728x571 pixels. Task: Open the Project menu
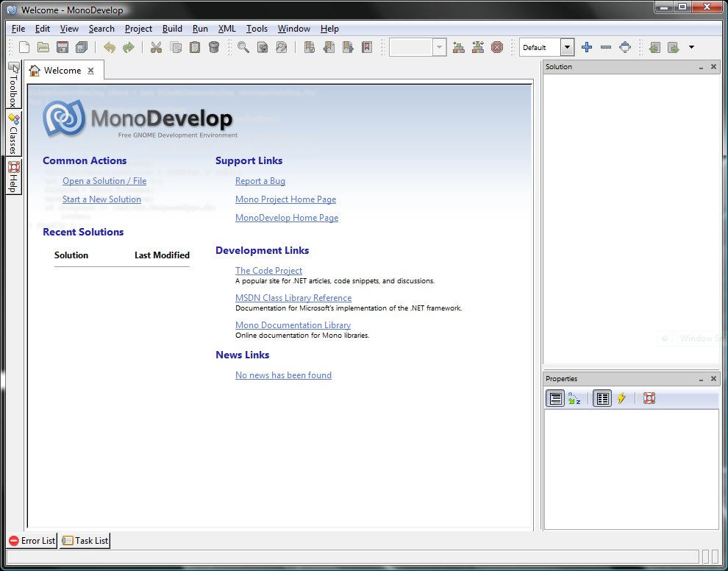click(x=138, y=29)
